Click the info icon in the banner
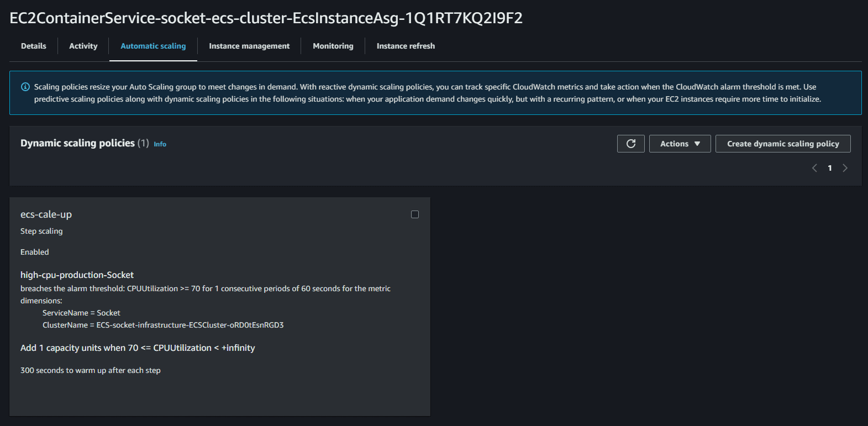Screen dimensions: 868x426 point(25,87)
